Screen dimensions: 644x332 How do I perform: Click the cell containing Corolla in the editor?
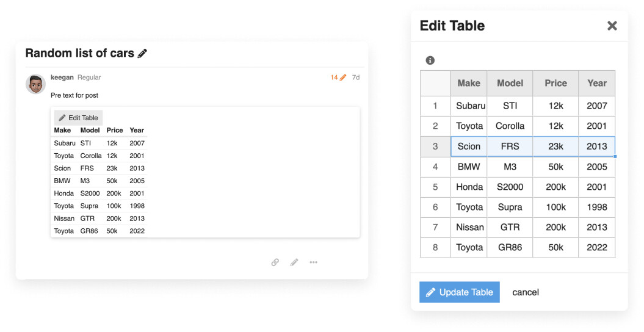(x=510, y=126)
